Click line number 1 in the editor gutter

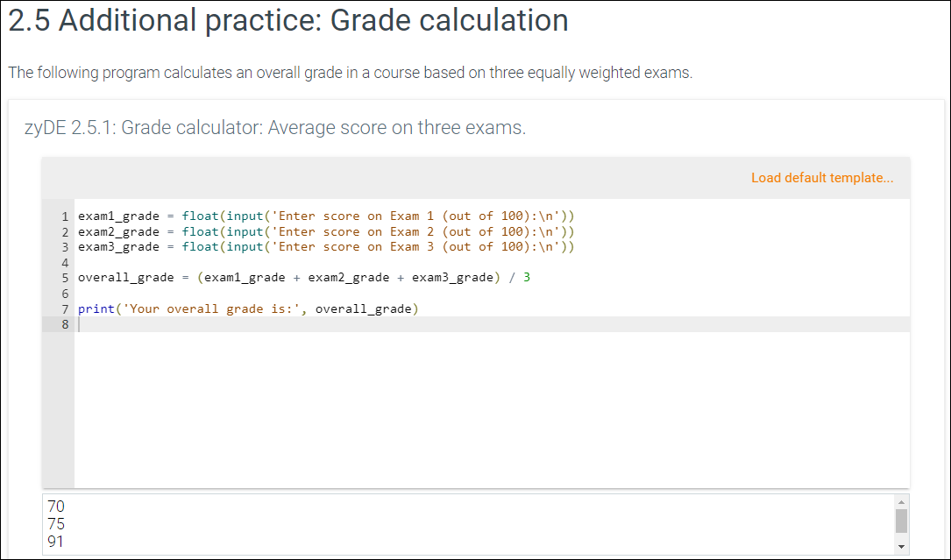click(65, 216)
